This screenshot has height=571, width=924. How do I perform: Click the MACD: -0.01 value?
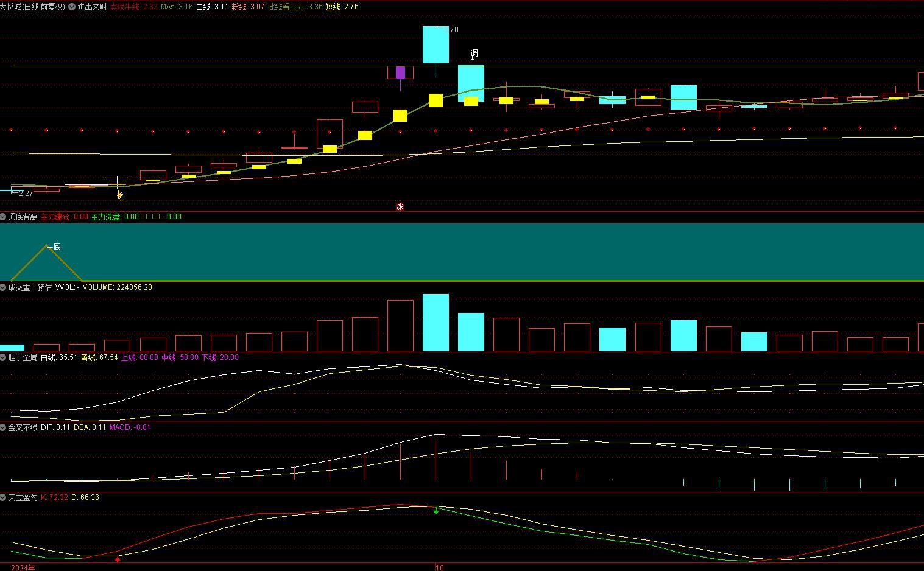130,427
